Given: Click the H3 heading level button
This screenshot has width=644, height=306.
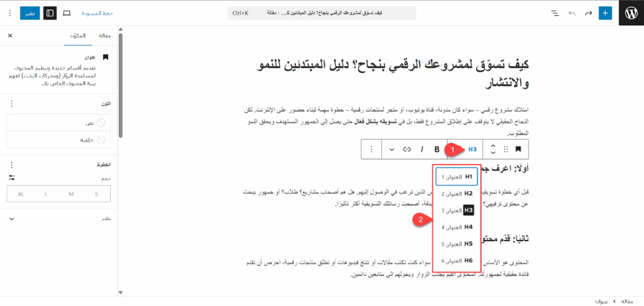Looking at the screenshot, I should [x=473, y=149].
